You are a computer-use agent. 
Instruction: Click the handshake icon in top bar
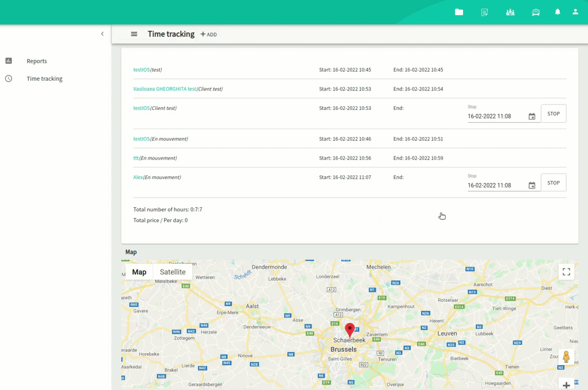(x=536, y=12)
